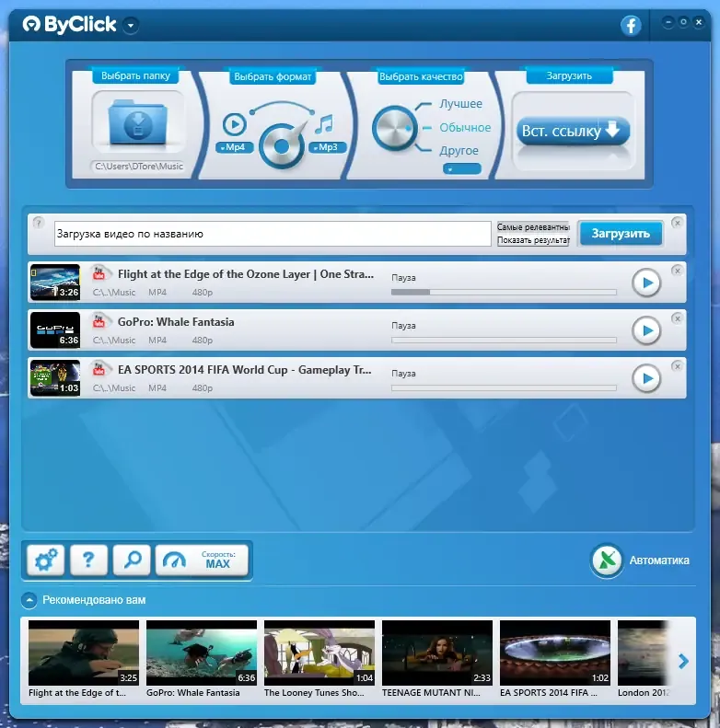The width and height of the screenshot is (720, 728).
Task: Click the download folder icon
Action: (137, 122)
